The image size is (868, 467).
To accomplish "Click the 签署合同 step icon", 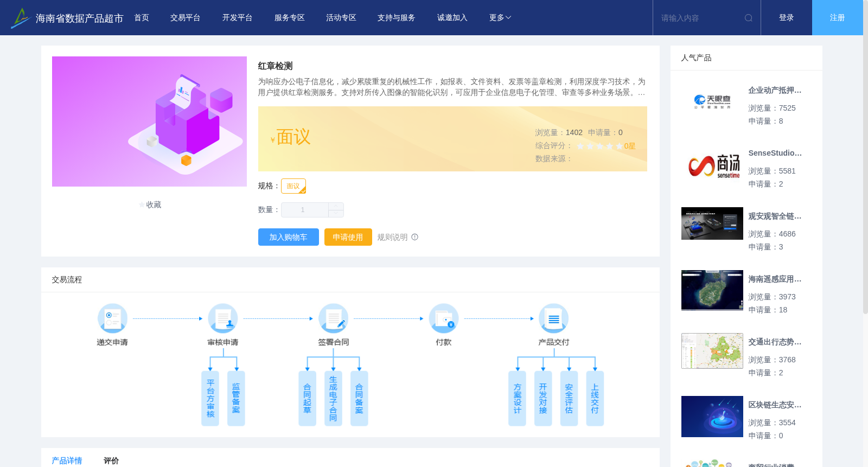I will (x=333, y=318).
